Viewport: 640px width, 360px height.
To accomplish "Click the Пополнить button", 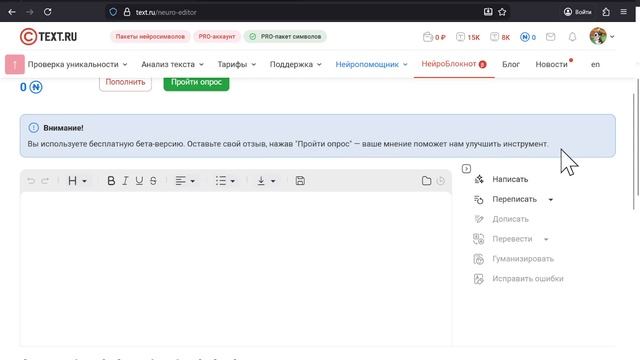I will click(x=125, y=82).
